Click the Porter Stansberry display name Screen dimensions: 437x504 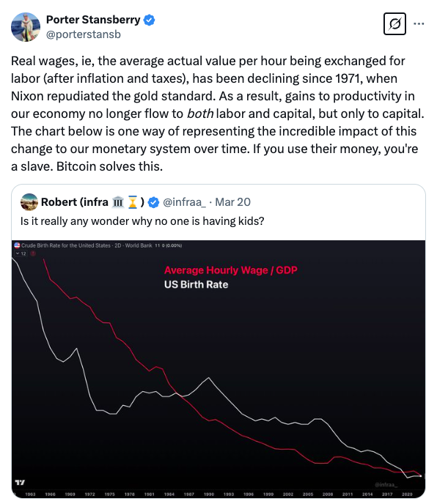pos(93,20)
